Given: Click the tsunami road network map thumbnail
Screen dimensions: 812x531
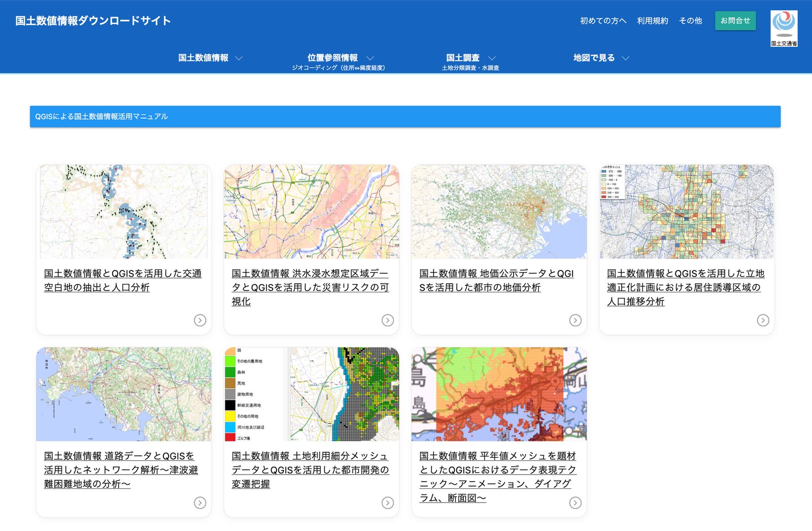Looking at the screenshot, I should tap(124, 394).
